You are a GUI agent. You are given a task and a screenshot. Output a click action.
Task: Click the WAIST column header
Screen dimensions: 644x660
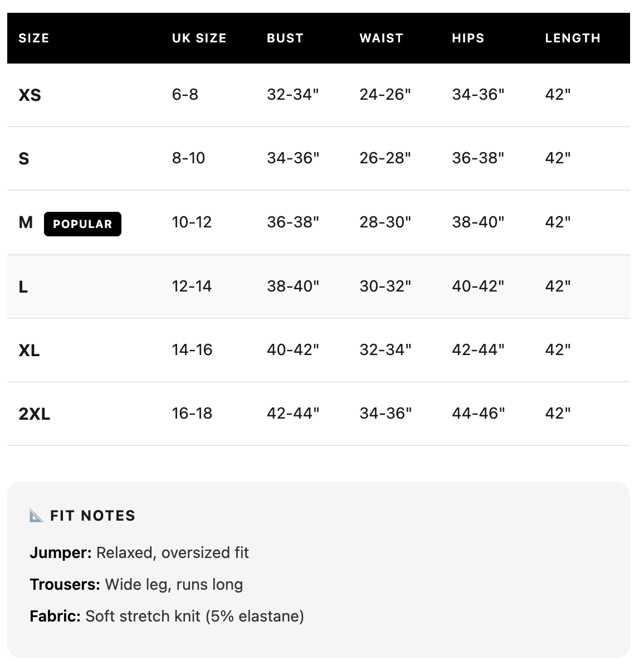[381, 38]
